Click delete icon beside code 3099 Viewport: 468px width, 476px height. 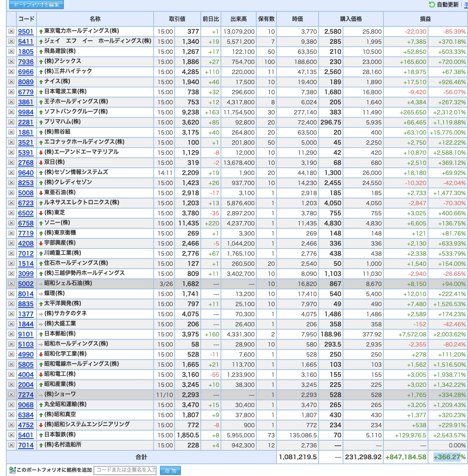11,273
